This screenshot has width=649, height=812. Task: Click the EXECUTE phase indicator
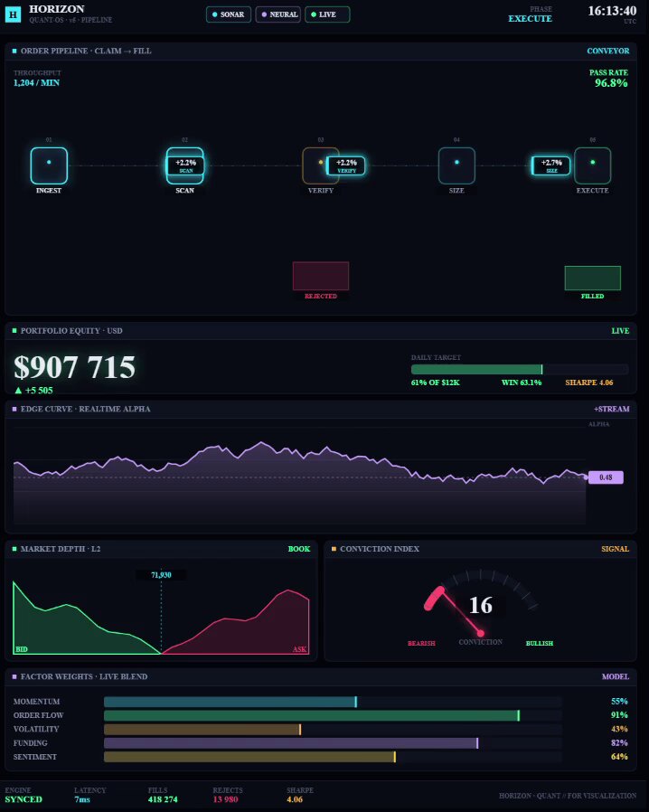click(x=530, y=19)
